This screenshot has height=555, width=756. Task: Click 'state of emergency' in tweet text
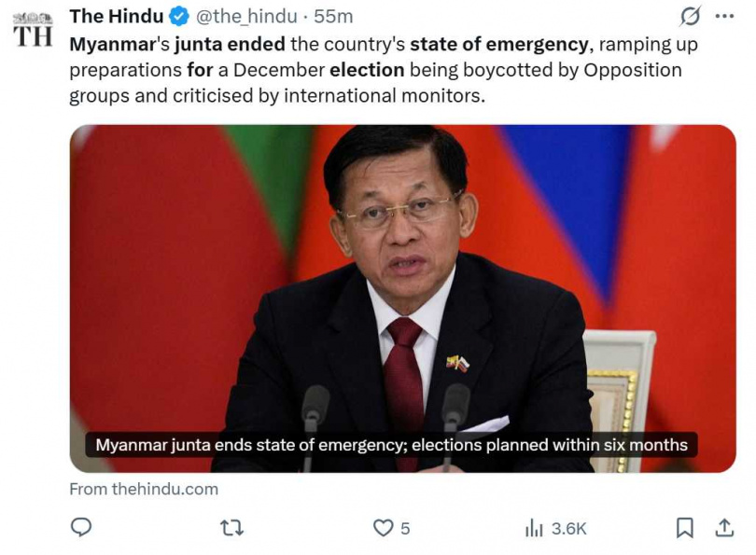coord(497,46)
